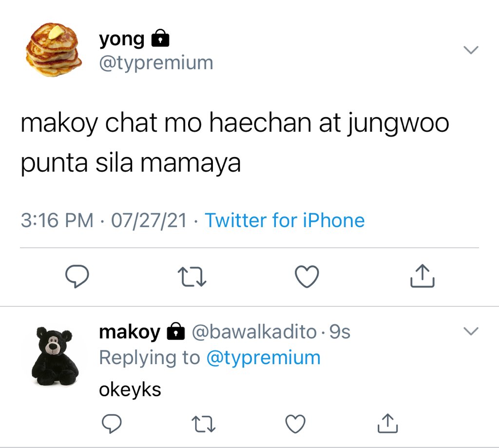Retweet yong's main tweet
This screenshot has width=499, height=448.
pos(192,277)
